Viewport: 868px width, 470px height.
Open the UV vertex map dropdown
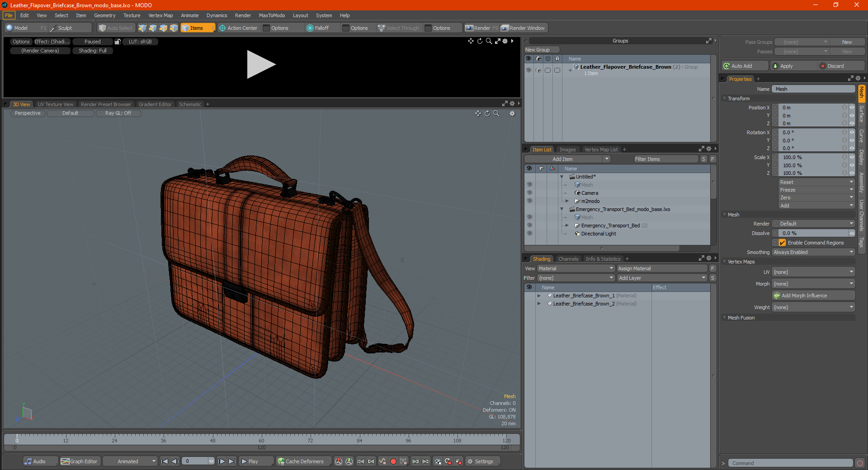(813, 272)
